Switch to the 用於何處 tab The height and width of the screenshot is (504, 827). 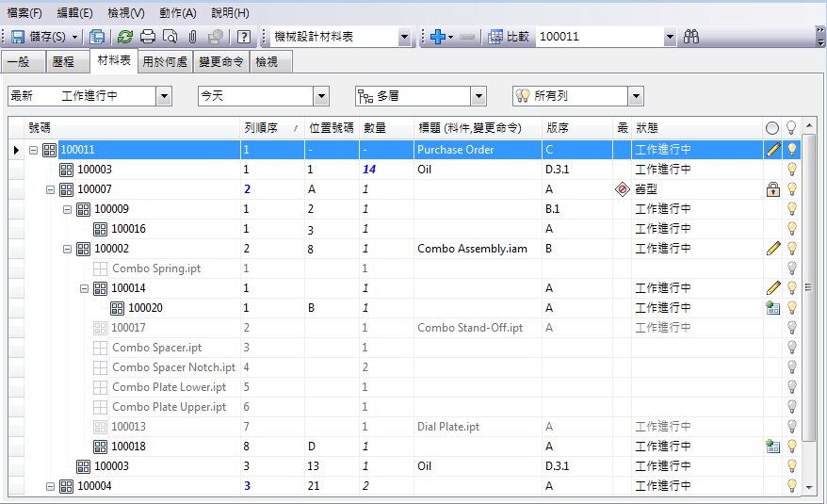(165, 62)
